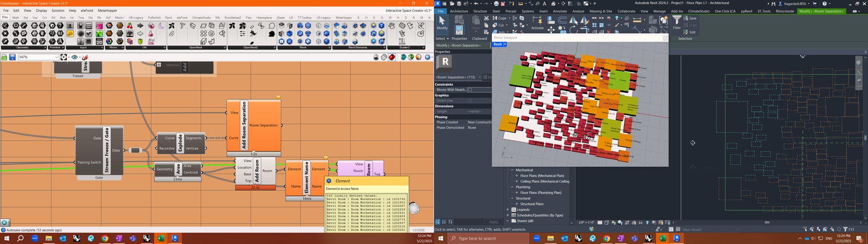The width and height of the screenshot is (868, 244).
Task: Click the calendar '20' icon in Input panel
Action: coord(99,41)
